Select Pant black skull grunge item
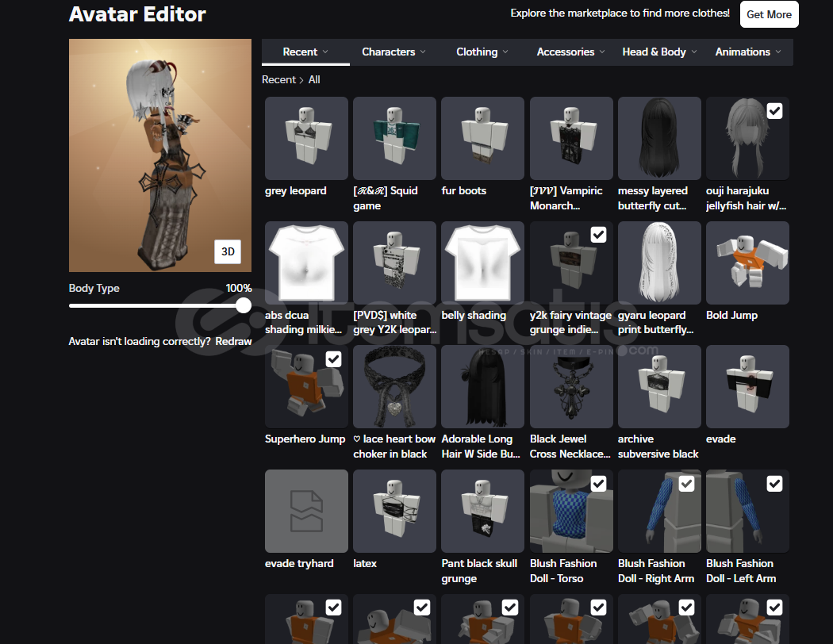 (x=483, y=511)
